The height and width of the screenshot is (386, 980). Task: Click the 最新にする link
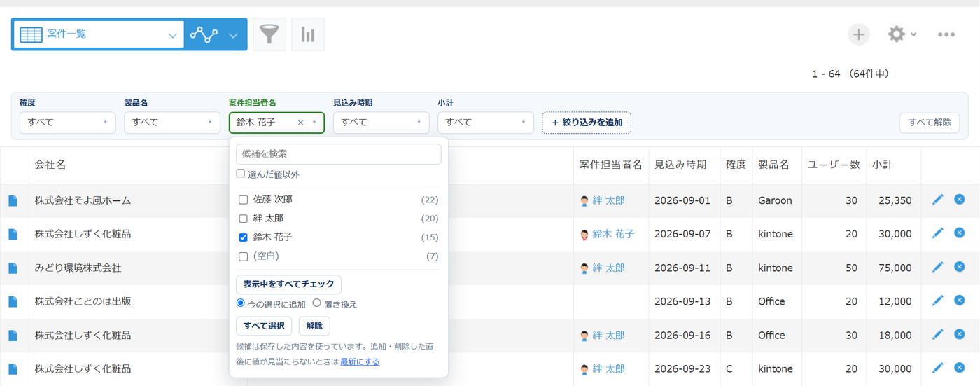point(360,361)
